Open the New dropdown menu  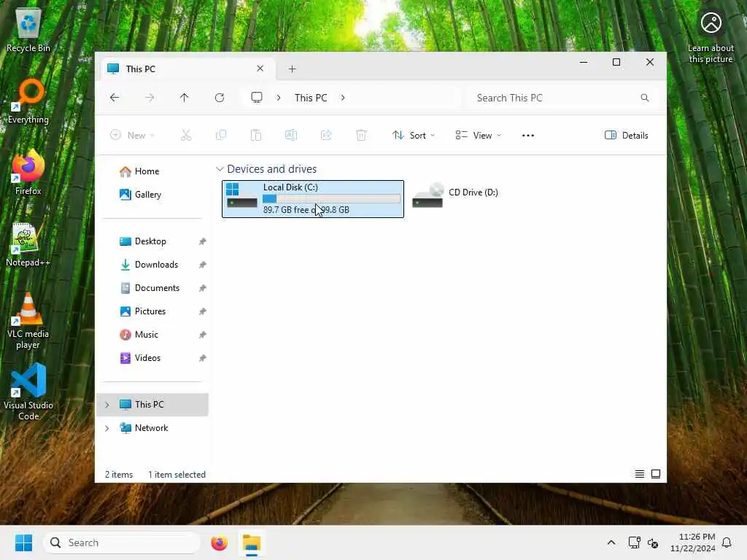click(133, 135)
